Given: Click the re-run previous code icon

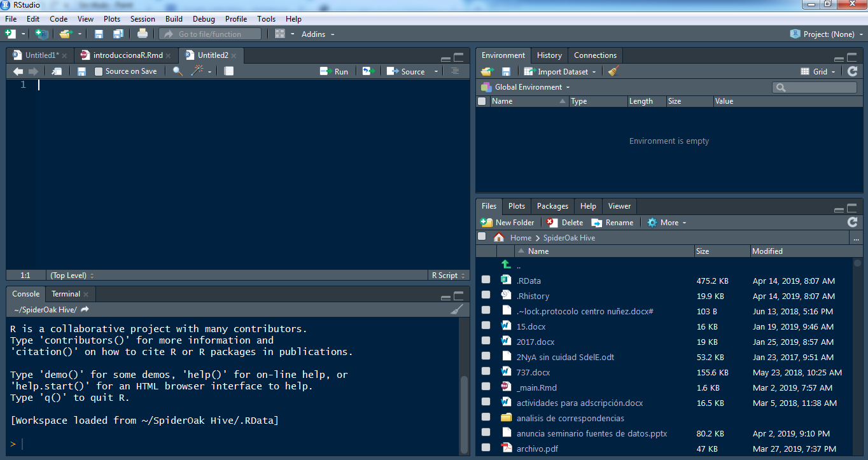Looking at the screenshot, I should tap(368, 71).
